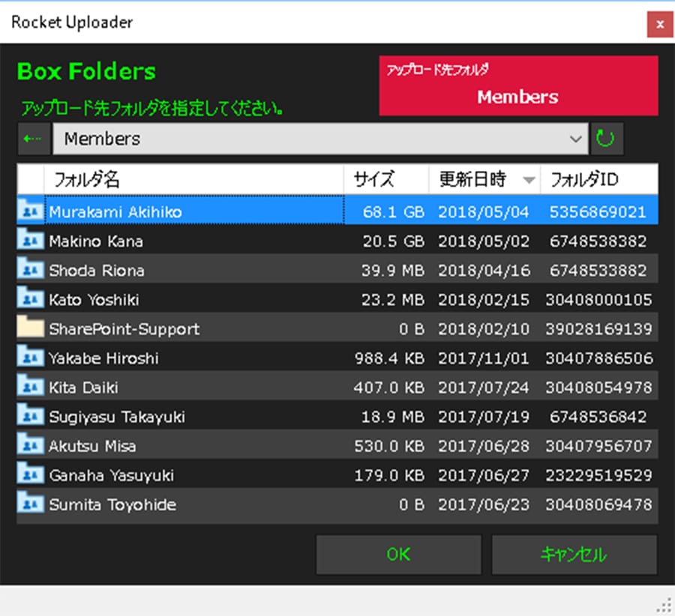Click folder ID 39028169139
The image size is (675, 616).
pos(598,329)
